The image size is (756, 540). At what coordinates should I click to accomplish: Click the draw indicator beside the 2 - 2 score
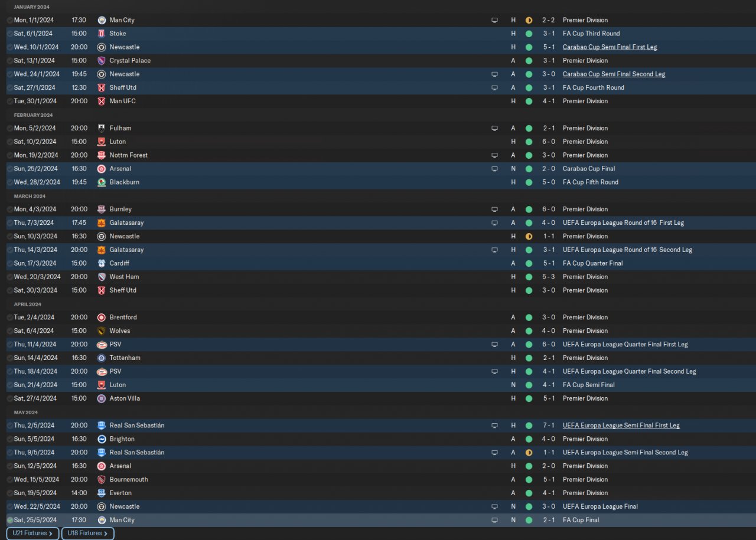(529, 20)
